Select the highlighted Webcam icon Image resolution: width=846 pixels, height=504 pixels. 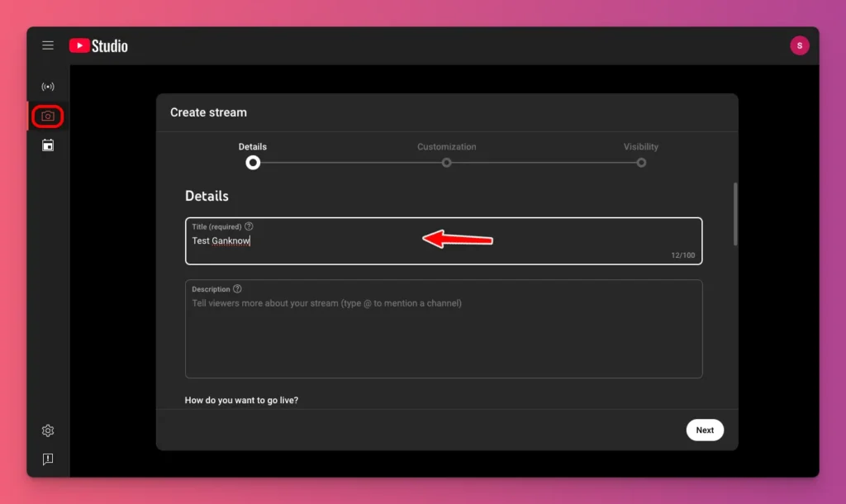tap(47, 116)
